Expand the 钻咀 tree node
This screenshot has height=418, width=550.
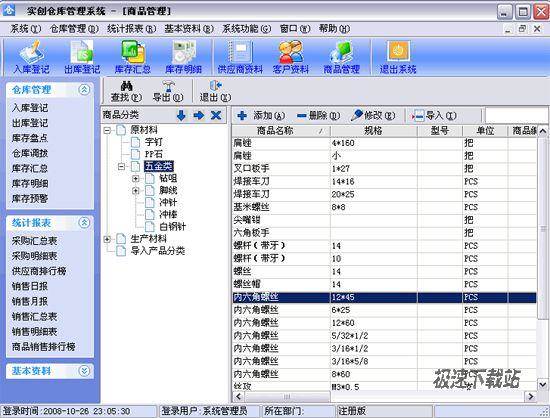point(136,178)
